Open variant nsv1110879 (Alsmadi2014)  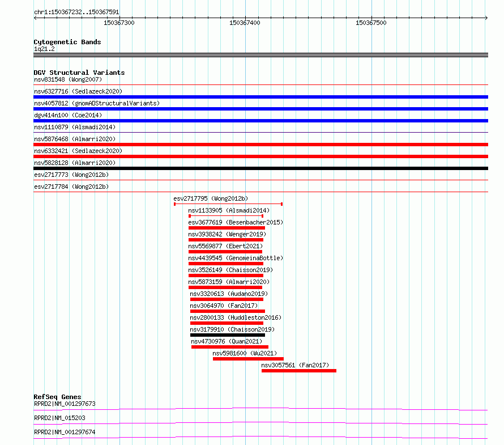[x=75, y=127]
